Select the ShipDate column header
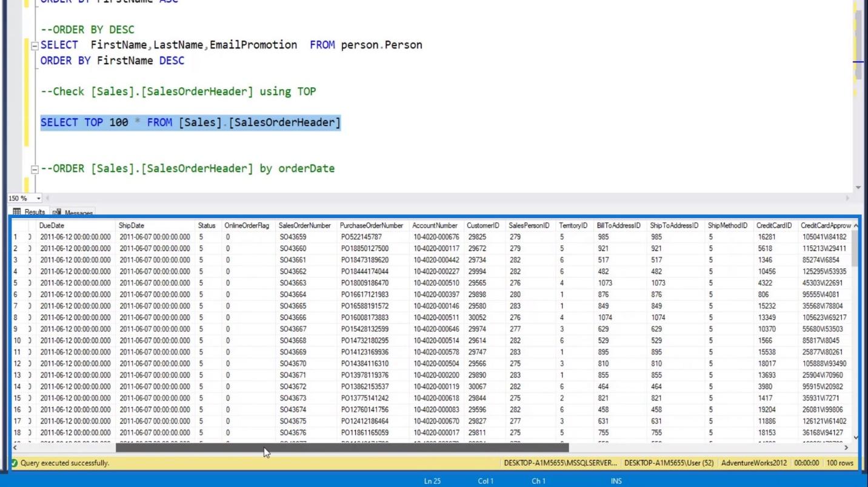Image resolution: width=868 pixels, height=487 pixels. pos(156,225)
